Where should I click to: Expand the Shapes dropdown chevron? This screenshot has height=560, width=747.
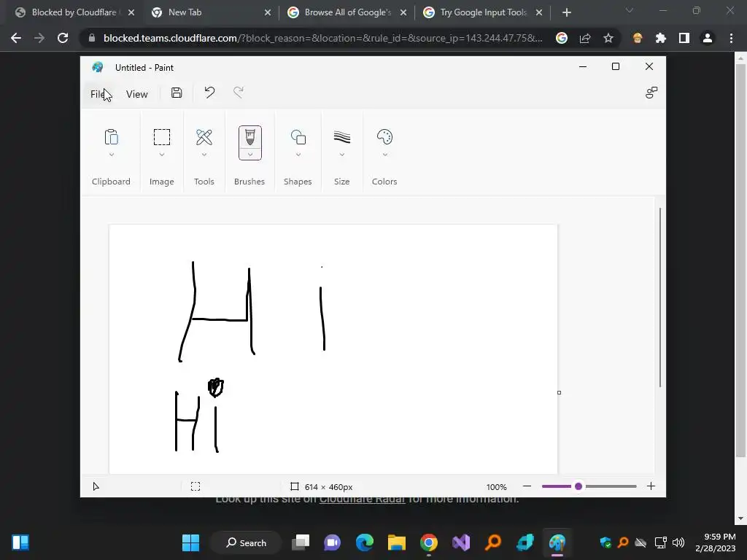click(298, 155)
